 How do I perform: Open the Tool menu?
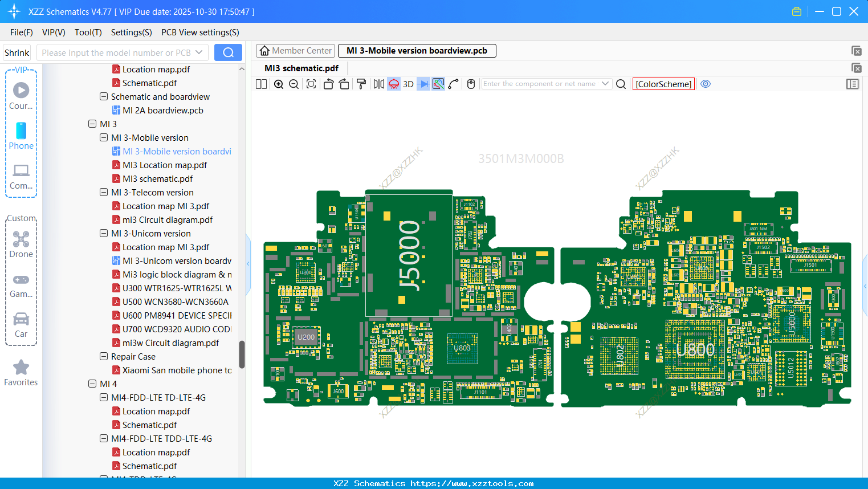pos(88,32)
